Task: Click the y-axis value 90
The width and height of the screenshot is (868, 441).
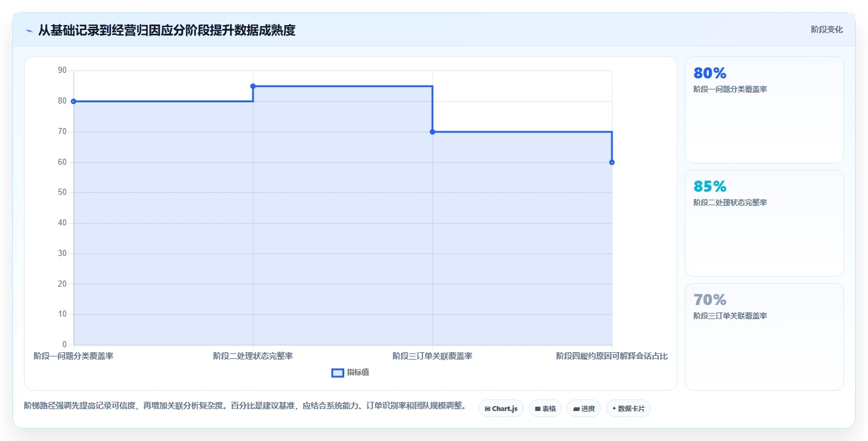Action: coord(62,70)
